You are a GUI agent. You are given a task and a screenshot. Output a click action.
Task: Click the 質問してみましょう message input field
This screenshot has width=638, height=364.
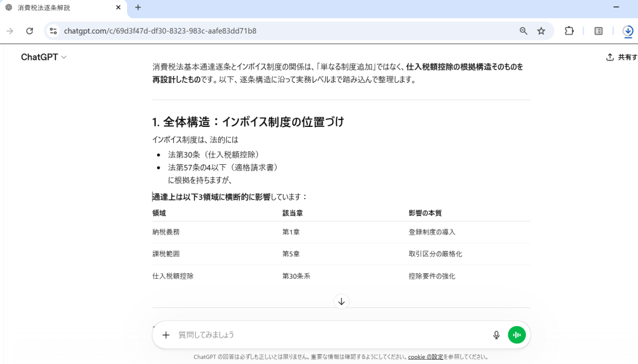pyautogui.click(x=330, y=335)
